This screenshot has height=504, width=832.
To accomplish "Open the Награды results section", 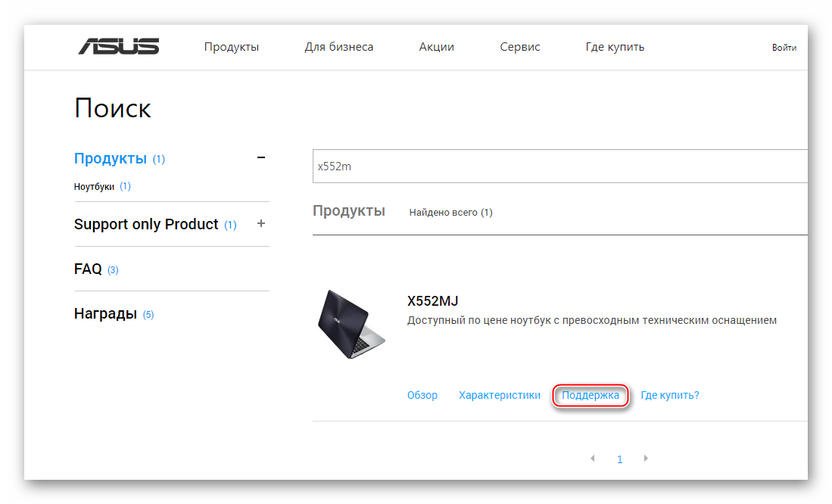I will (x=105, y=313).
